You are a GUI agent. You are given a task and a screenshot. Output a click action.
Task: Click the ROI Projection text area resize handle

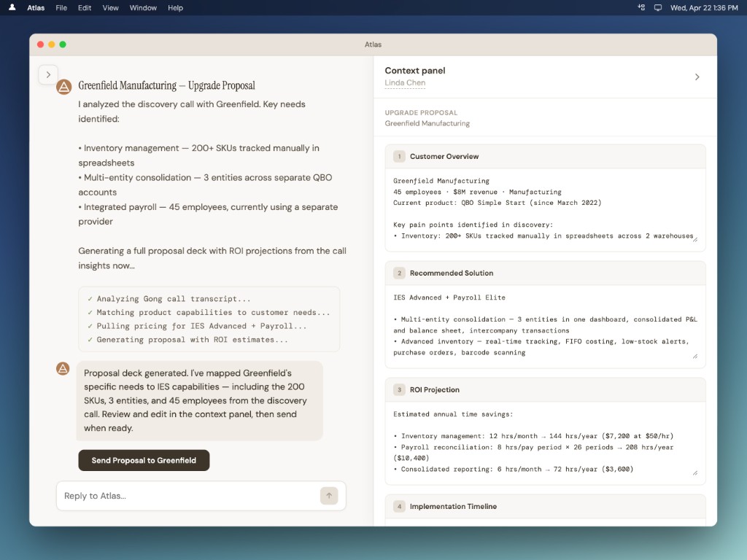pos(695,472)
